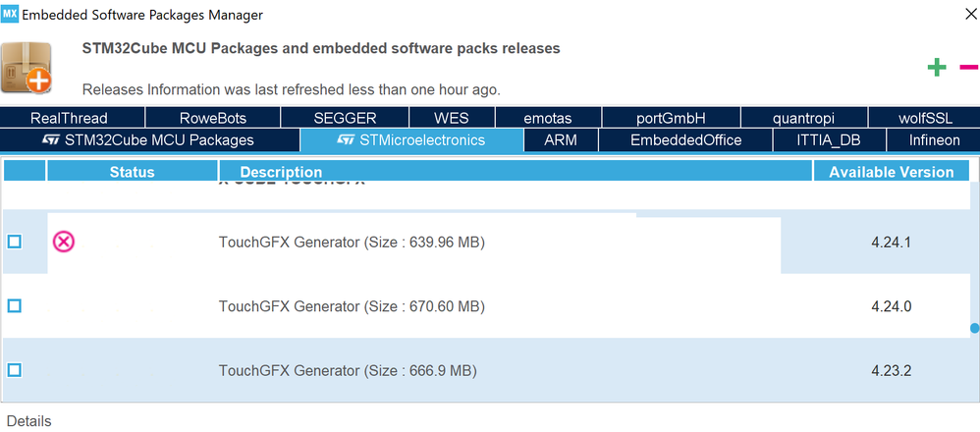Switch to the ARM tab
Screen dimensions: 980x432
(561, 140)
